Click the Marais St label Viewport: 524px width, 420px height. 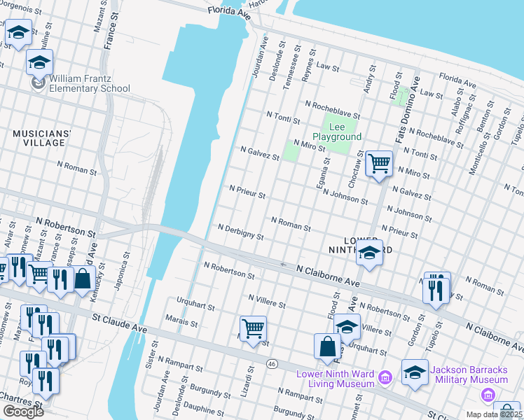click(181, 321)
